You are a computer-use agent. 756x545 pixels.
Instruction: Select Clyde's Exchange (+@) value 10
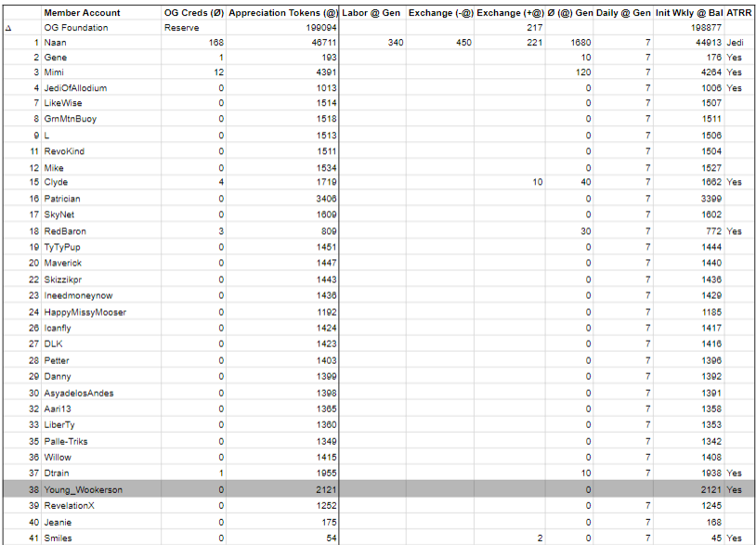click(537, 182)
